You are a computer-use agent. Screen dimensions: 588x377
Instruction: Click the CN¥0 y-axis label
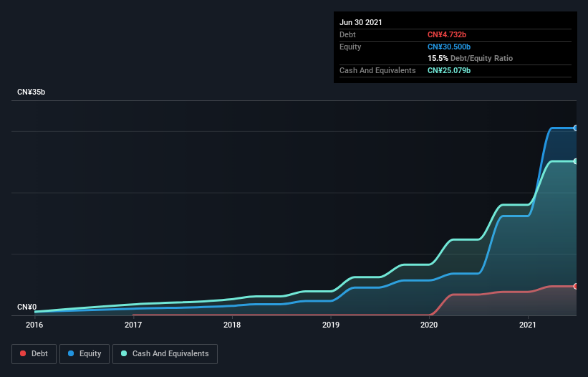coord(27,307)
